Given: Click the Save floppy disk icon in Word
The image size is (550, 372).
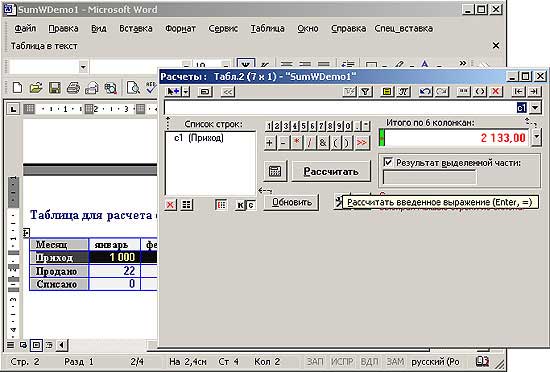Looking at the screenshot, I should tap(54, 88).
